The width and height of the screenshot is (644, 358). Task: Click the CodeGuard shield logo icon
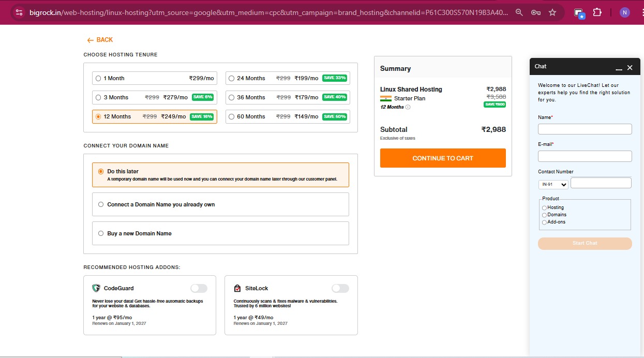click(x=96, y=288)
